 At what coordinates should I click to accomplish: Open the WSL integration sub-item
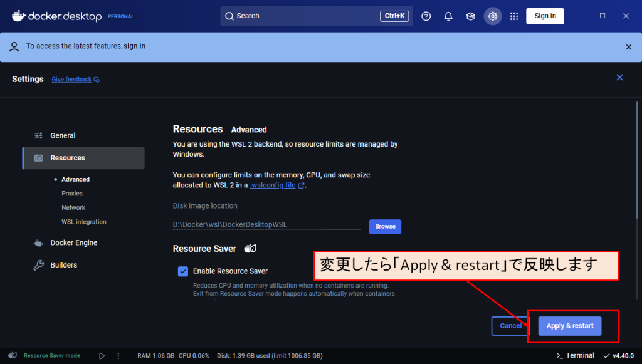click(x=84, y=222)
